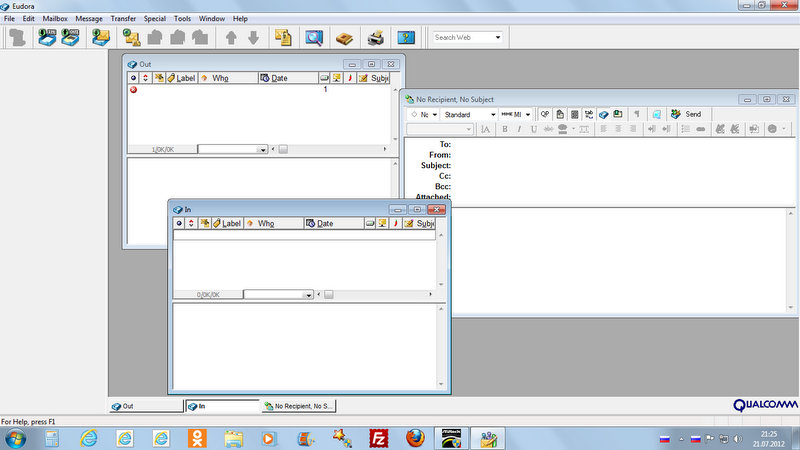The image size is (800, 450).
Task: Toggle Tabs in Body icon
Action: (589, 114)
